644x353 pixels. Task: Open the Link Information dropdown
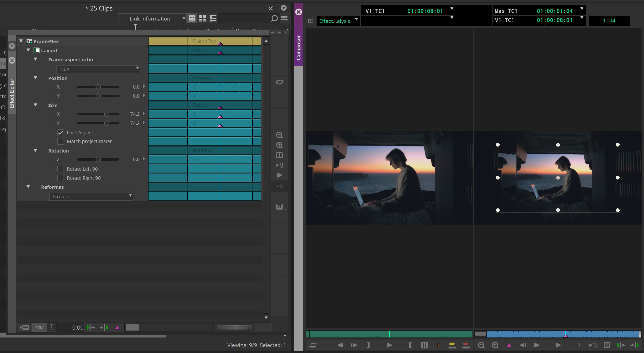click(152, 18)
